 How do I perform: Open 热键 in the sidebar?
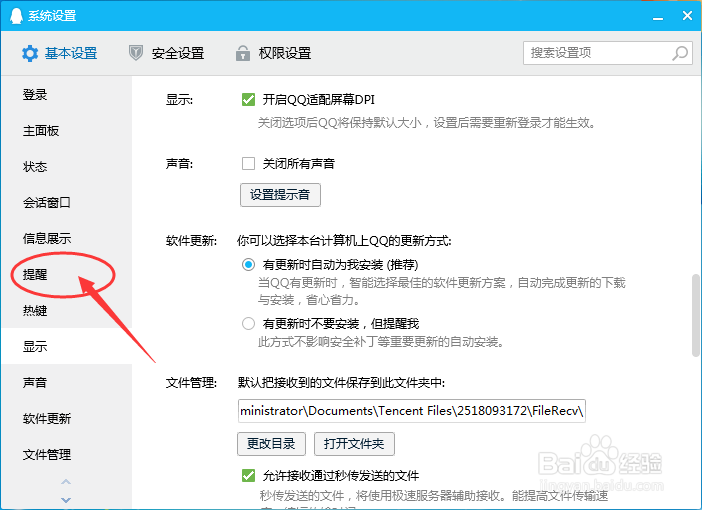67,310
